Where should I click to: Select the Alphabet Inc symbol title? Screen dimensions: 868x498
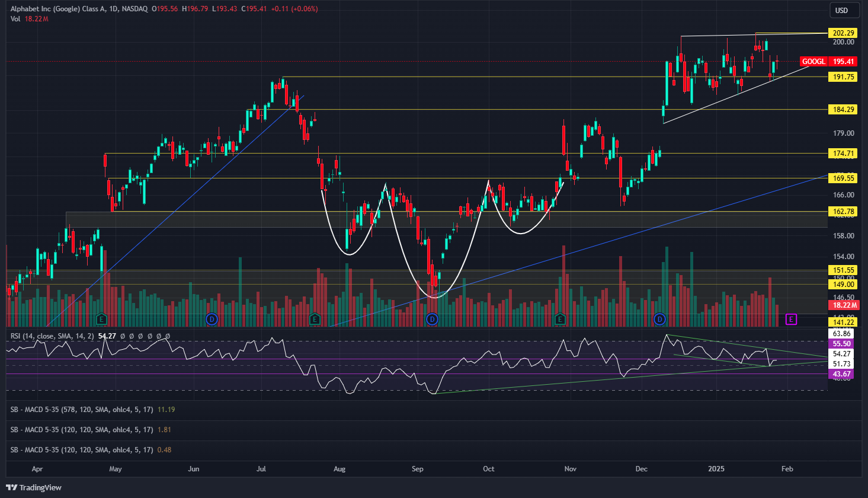coord(79,9)
